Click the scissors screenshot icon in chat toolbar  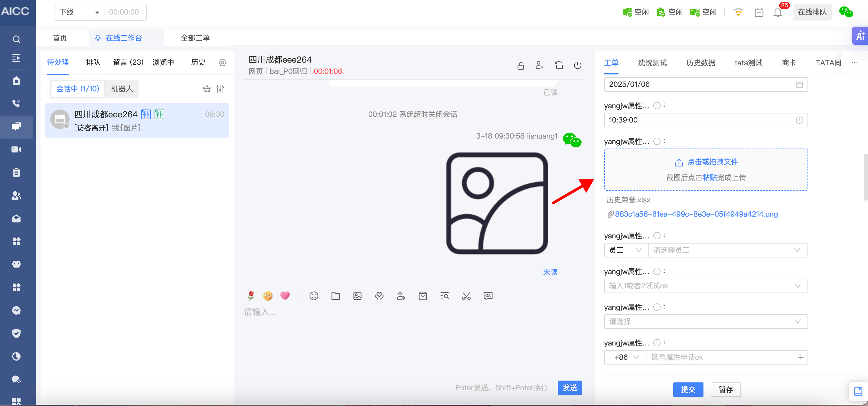point(466,296)
